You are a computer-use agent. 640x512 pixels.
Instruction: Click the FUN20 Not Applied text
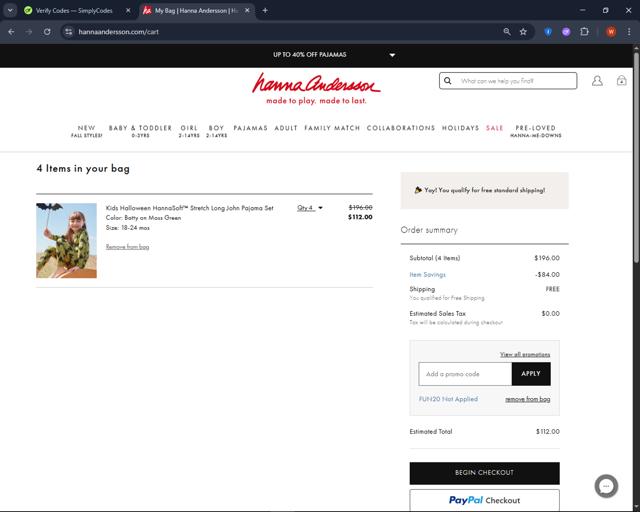point(448,399)
